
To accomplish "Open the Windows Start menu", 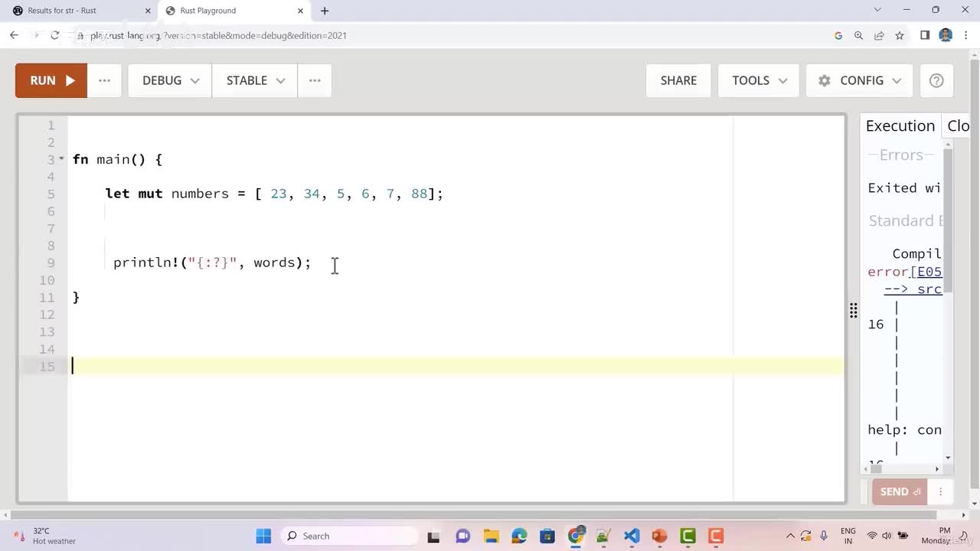I will point(263,536).
